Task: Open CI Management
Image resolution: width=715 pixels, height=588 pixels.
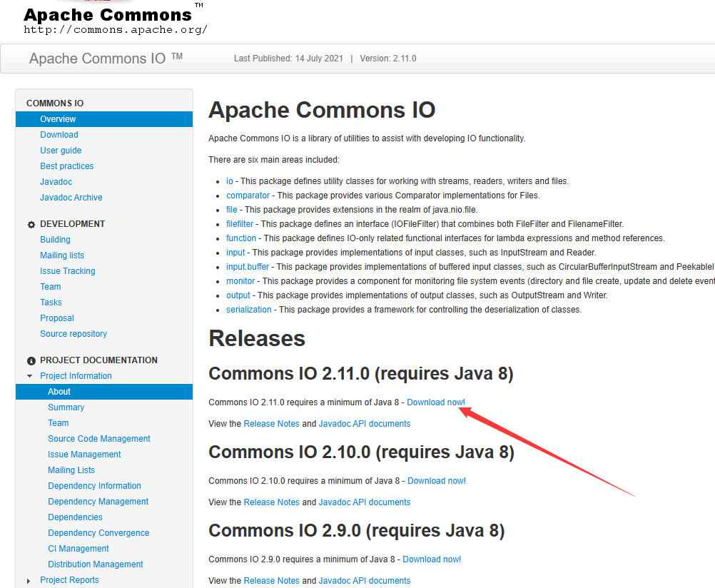Action: coord(78,549)
